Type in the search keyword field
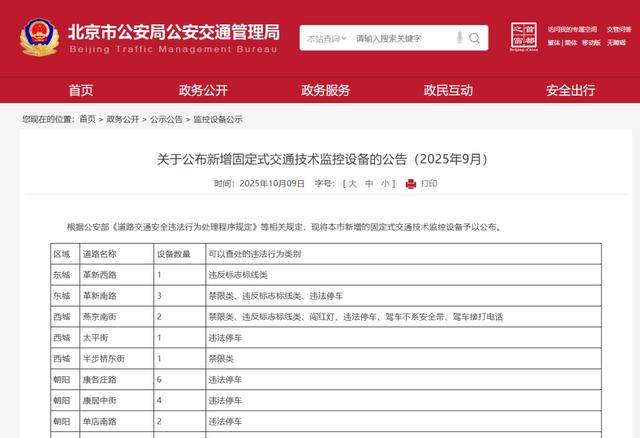 pos(400,38)
